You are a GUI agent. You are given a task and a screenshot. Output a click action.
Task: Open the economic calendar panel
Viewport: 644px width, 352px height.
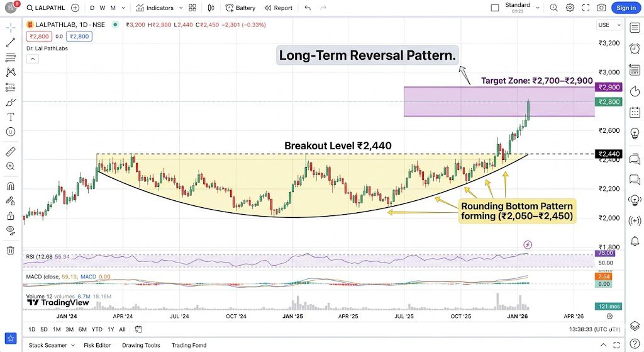(635, 112)
